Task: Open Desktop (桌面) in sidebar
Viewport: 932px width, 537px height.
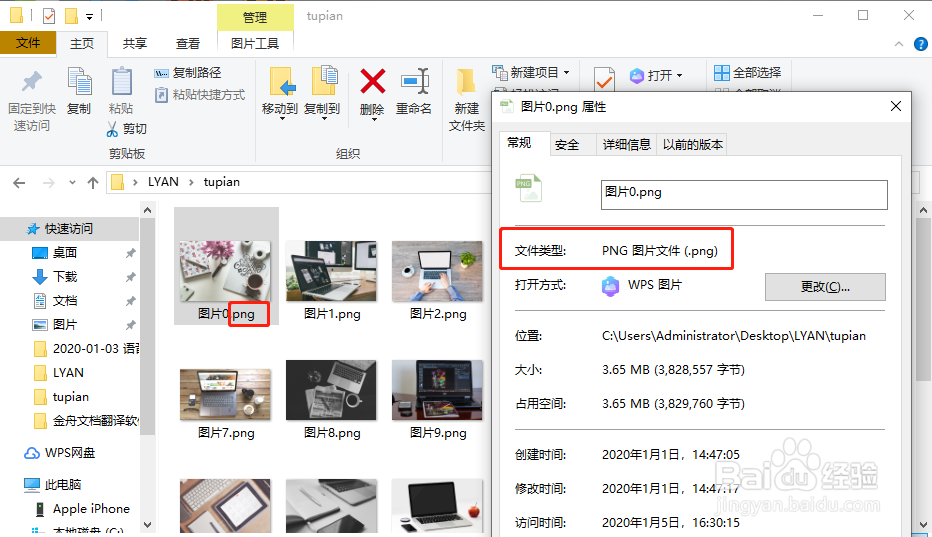Action: coord(65,253)
